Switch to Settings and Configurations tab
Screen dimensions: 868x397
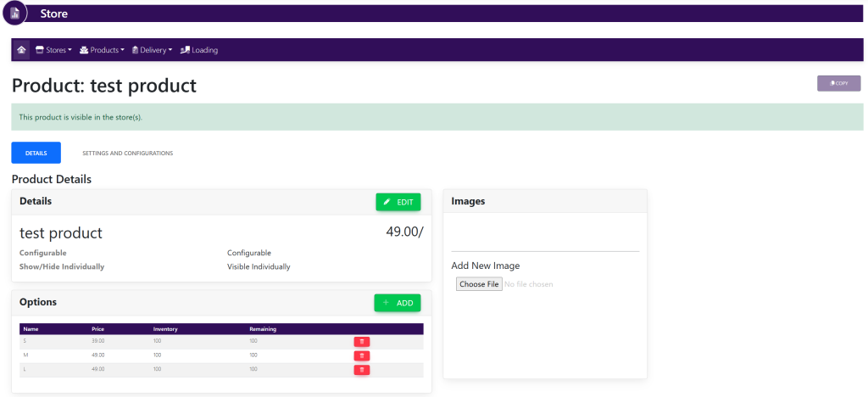[x=127, y=154]
